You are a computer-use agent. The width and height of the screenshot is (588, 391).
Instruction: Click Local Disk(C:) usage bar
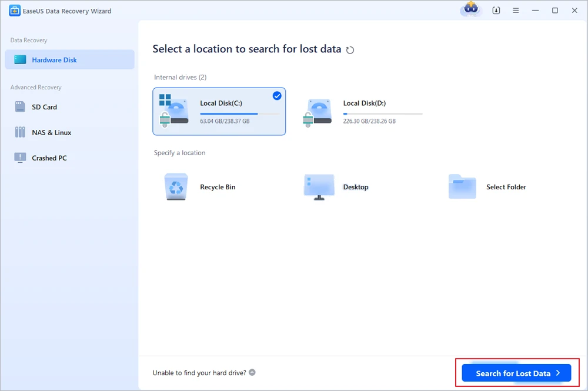point(239,113)
